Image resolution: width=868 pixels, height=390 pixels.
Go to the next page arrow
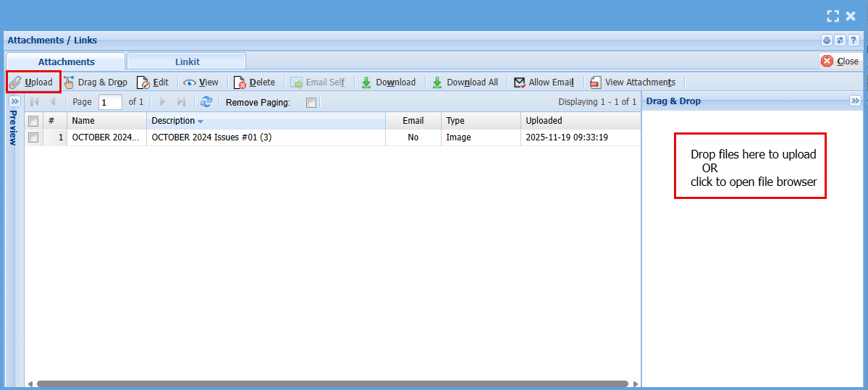point(162,102)
